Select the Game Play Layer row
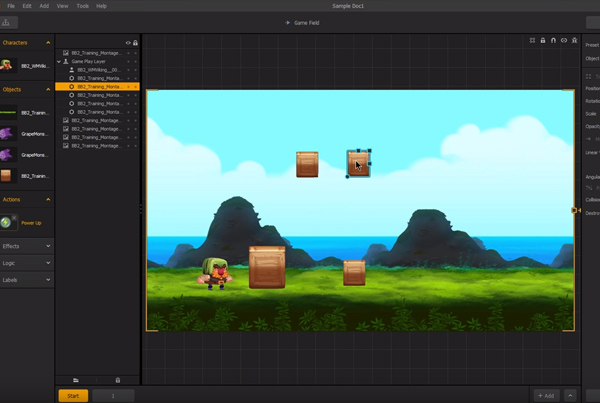The height and width of the screenshot is (403, 600). click(97, 61)
